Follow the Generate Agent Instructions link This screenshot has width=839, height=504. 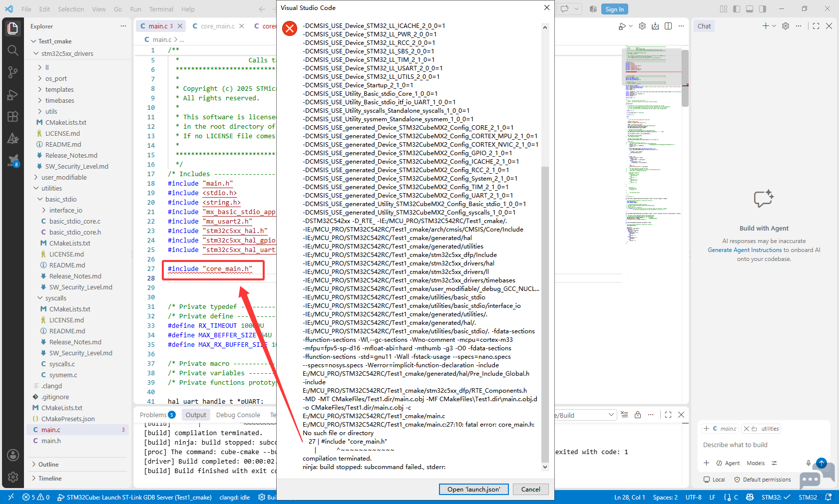744,250
